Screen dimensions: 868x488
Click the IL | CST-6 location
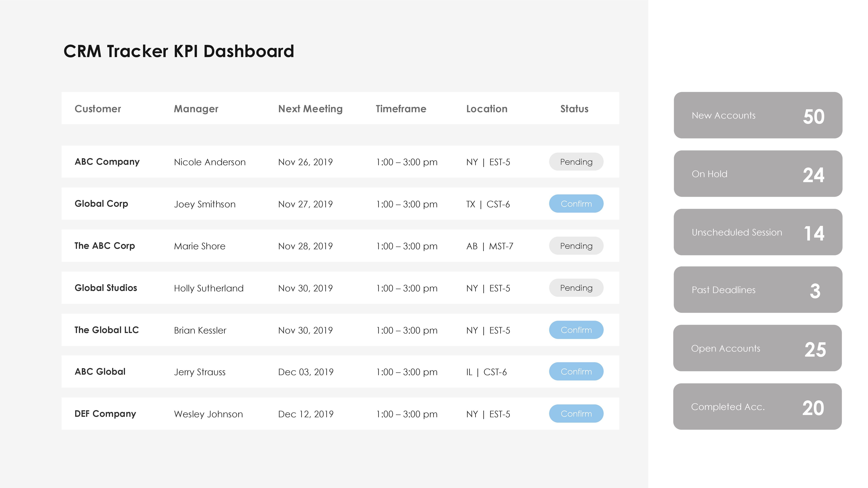(487, 372)
